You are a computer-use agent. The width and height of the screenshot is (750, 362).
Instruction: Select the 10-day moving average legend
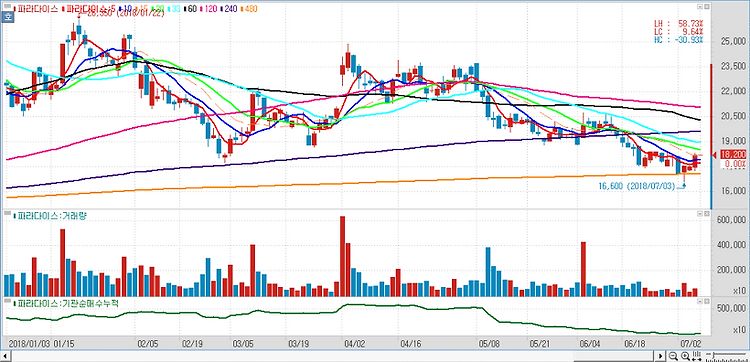(127, 9)
